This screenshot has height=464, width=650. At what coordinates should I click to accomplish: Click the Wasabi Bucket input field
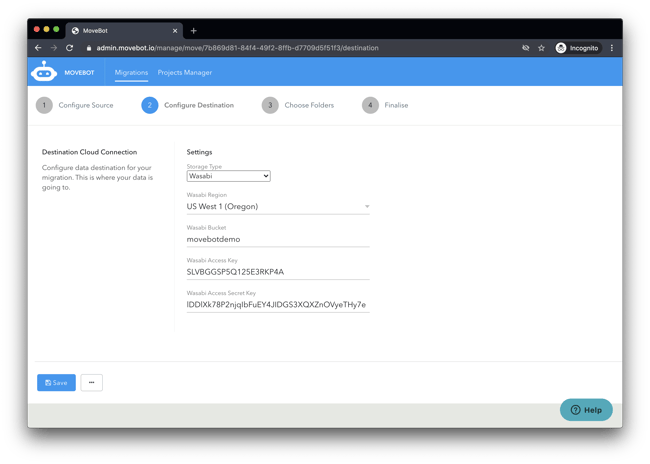(277, 239)
